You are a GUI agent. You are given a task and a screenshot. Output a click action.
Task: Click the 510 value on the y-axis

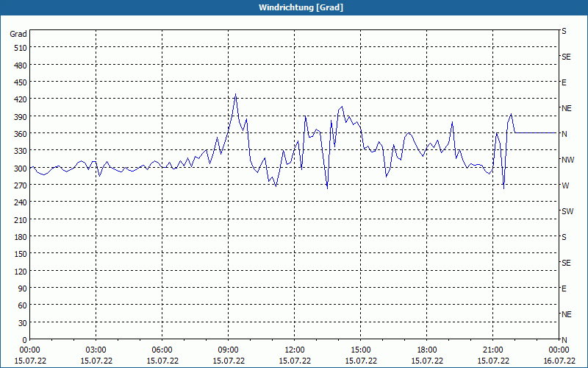[x=21, y=48]
